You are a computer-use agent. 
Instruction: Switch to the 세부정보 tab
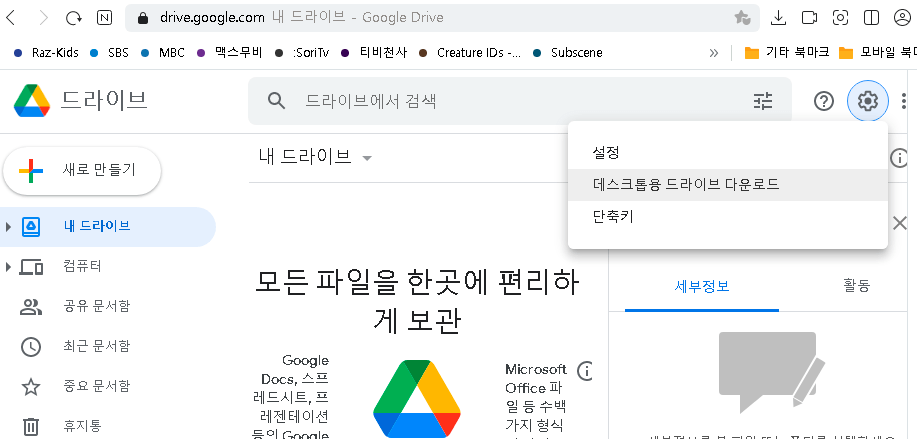[x=702, y=286]
